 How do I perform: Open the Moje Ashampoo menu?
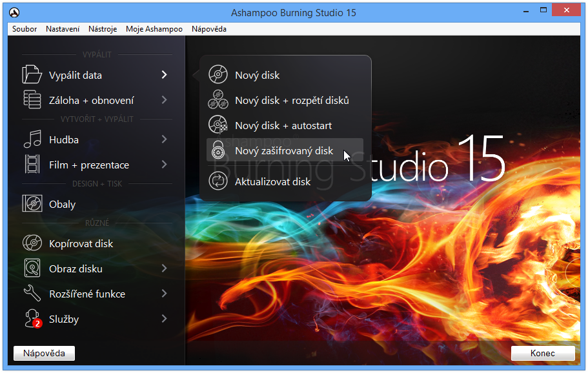(x=154, y=29)
